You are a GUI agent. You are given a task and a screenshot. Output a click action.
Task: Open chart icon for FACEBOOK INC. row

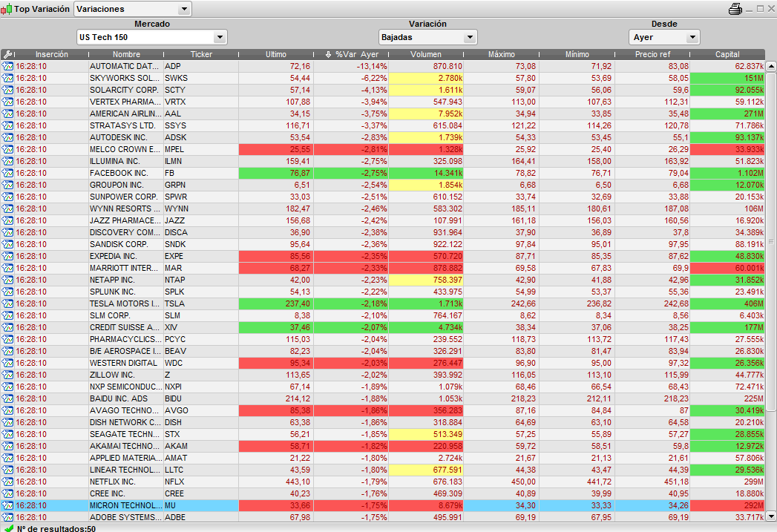click(x=7, y=174)
